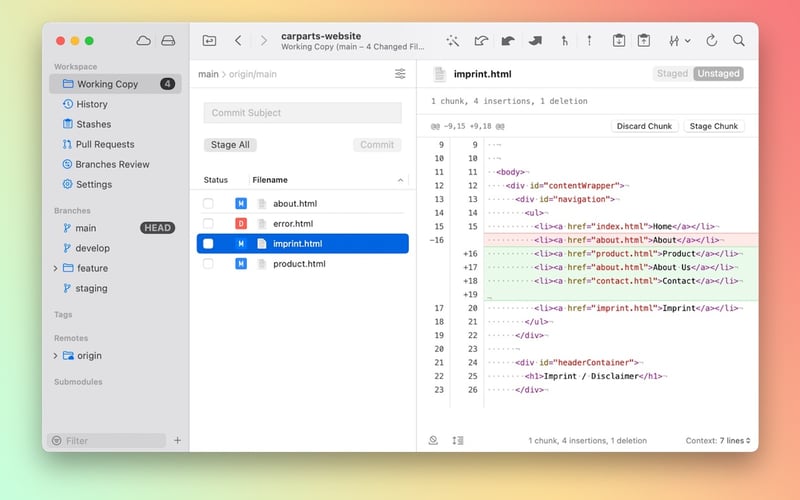
Task: Click the Status column header
Action: point(216,180)
